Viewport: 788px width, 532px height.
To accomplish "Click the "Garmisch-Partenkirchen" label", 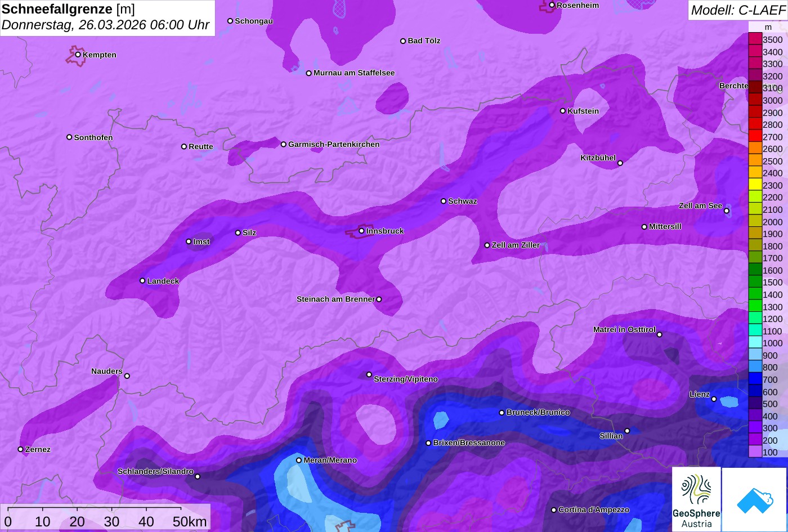I will click(334, 145).
